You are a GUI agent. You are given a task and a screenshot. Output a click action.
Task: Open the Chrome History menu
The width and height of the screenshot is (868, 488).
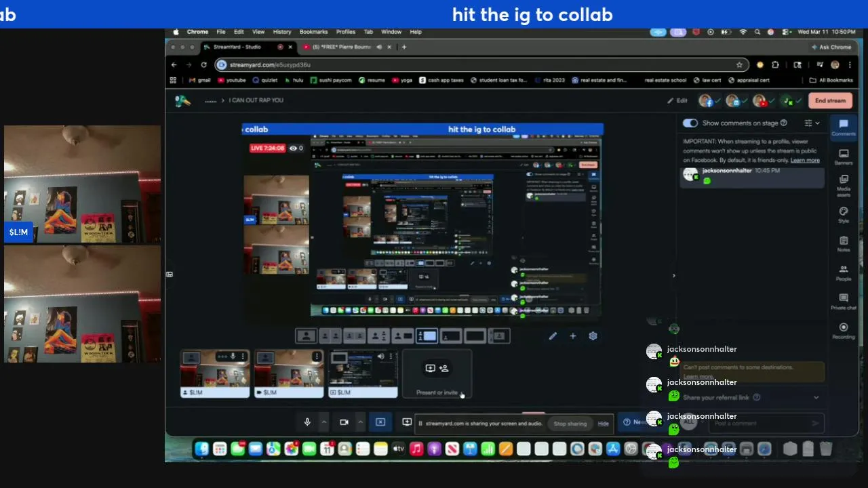282,32
